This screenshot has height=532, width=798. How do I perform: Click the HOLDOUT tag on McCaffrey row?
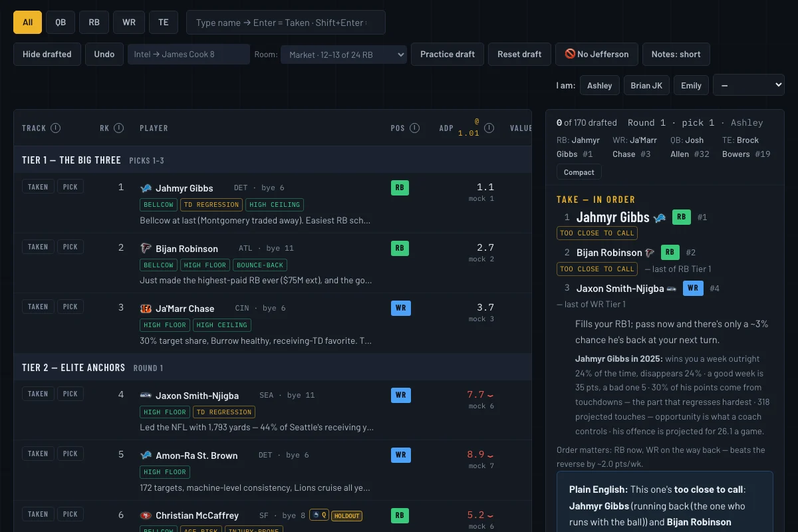[346, 515]
